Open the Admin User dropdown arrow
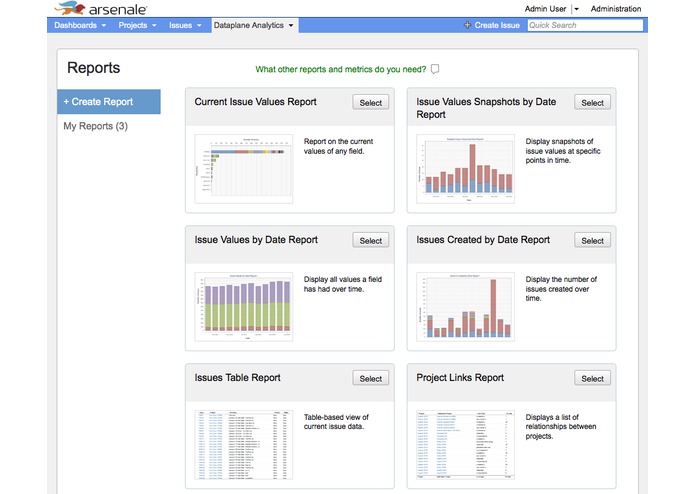The height and width of the screenshot is (494, 695). pyautogui.click(x=577, y=9)
